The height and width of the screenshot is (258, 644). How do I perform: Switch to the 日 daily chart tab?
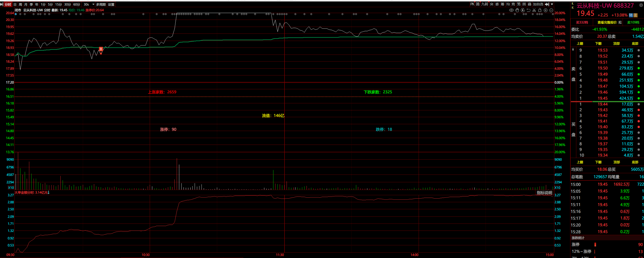click(15, 5)
